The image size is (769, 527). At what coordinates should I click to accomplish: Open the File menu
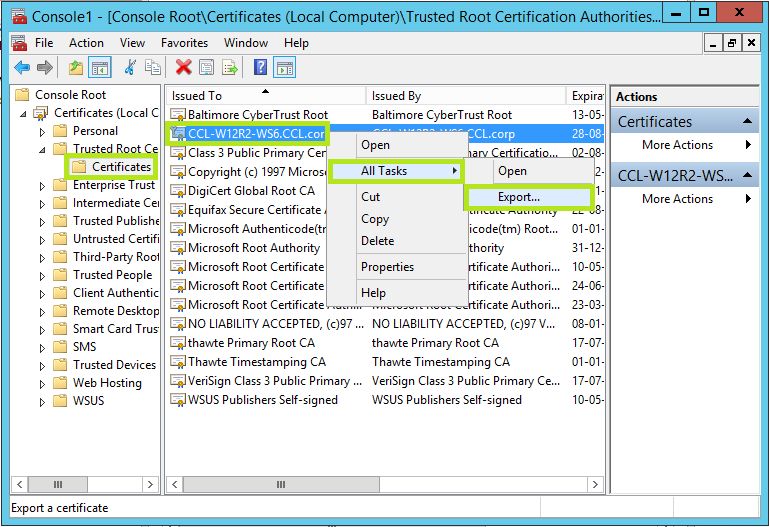tap(44, 43)
